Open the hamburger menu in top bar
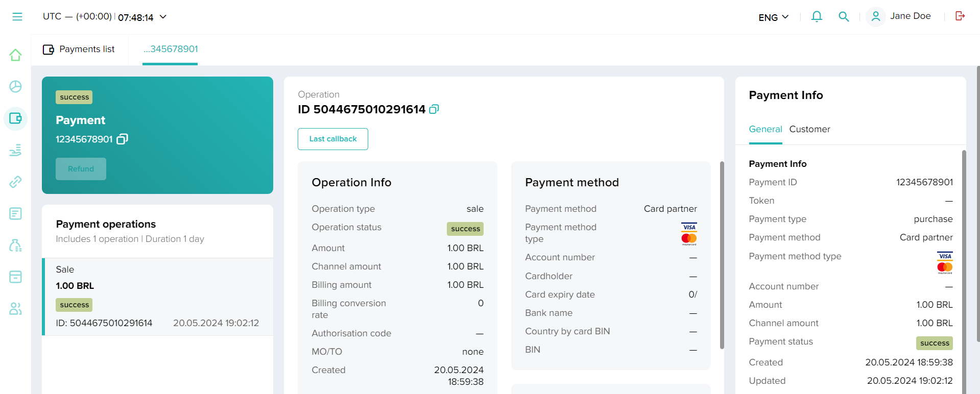This screenshot has height=394, width=980. [17, 17]
